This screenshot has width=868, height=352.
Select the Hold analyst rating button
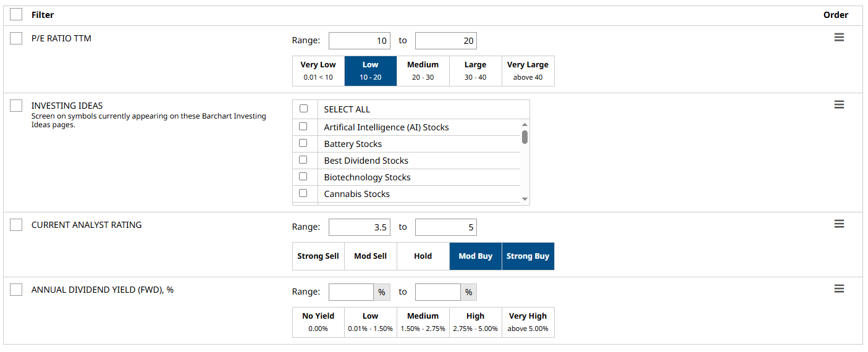(423, 256)
